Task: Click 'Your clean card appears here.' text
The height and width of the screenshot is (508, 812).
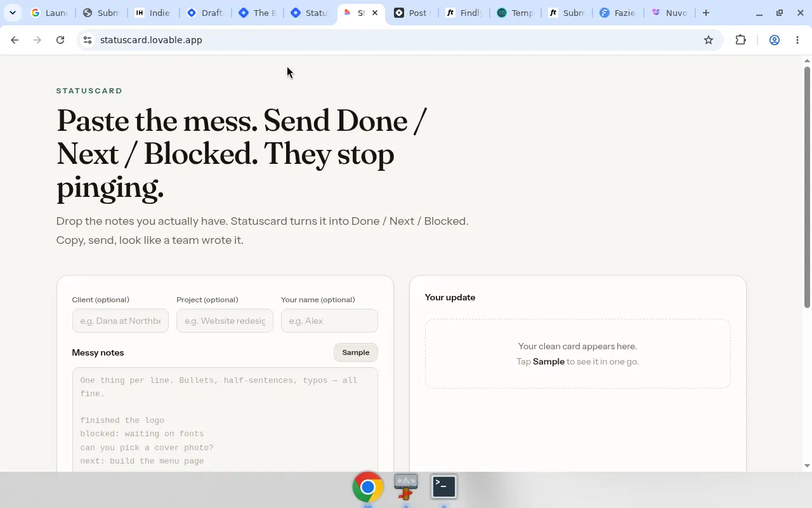Action: tap(577, 346)
